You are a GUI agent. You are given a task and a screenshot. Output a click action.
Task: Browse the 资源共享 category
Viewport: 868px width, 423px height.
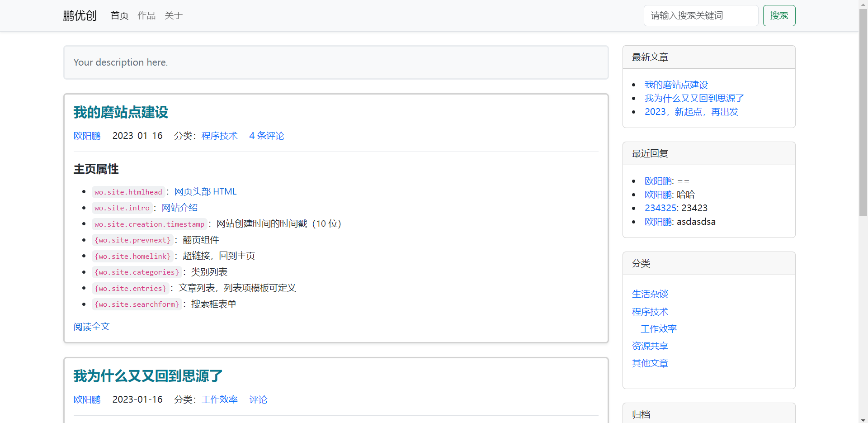[x=650, y=346]
